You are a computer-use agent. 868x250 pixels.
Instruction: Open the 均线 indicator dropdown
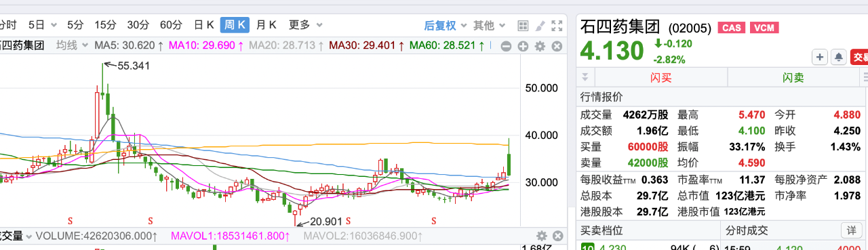coord(72,45)
